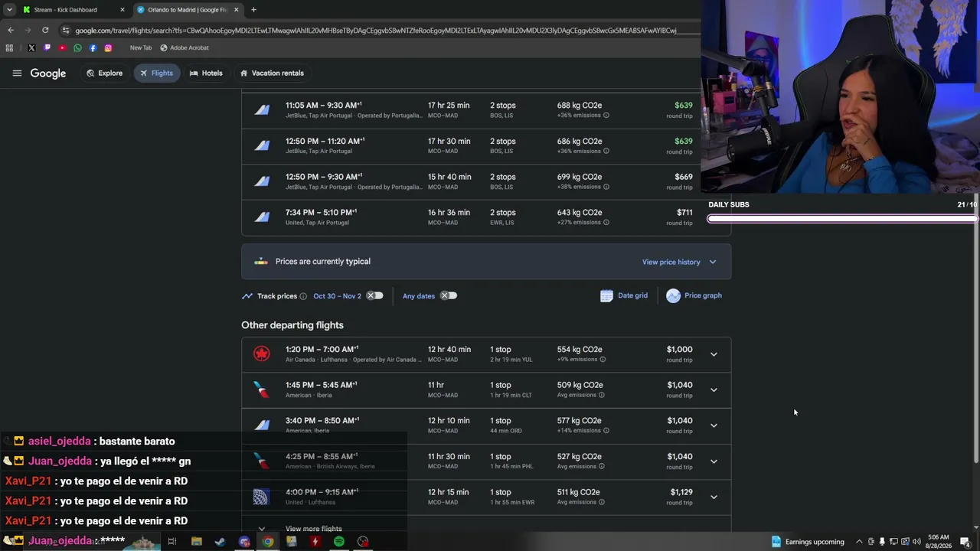Image resolution: width=980 pixels, height=551 pixels.
Task: Toggle Track prices for Oct 30 – Nov 2
Action: [x=374, y=295]
